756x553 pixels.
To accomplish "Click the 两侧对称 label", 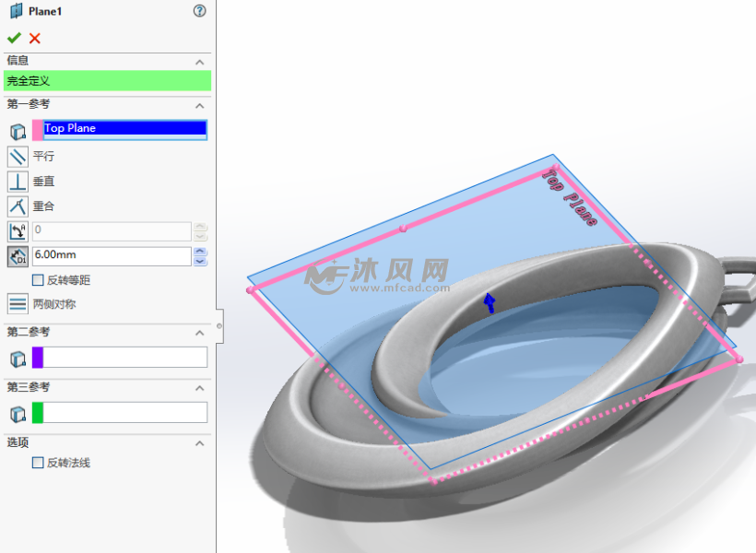I will [x=54, y=304].
